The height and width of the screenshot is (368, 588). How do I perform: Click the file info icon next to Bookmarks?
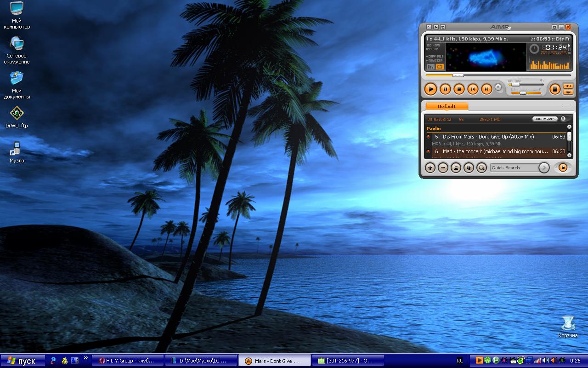[563, 119]
